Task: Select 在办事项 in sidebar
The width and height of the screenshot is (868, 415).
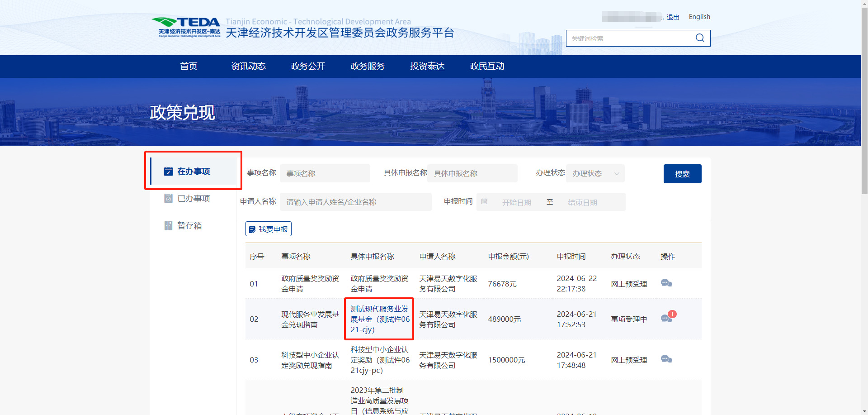Action: point(193,171)
